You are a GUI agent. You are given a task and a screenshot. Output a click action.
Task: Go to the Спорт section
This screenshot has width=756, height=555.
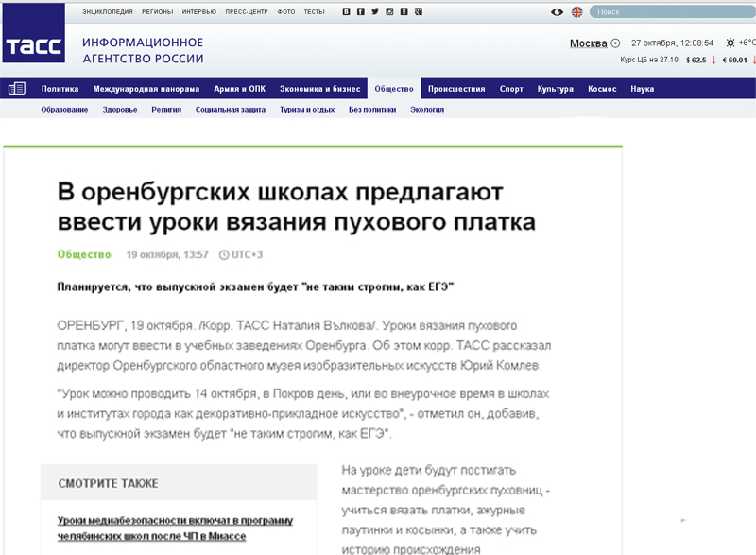coord(511,89)
